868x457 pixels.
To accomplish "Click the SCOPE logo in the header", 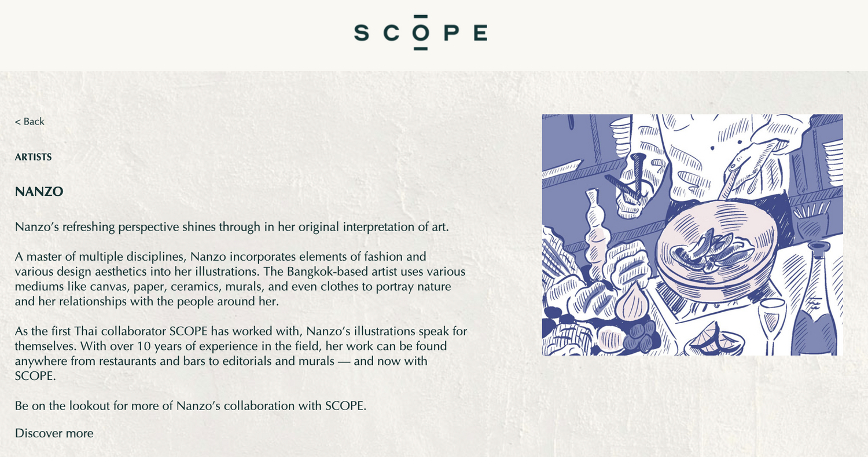I will click(x=421, y=33).
